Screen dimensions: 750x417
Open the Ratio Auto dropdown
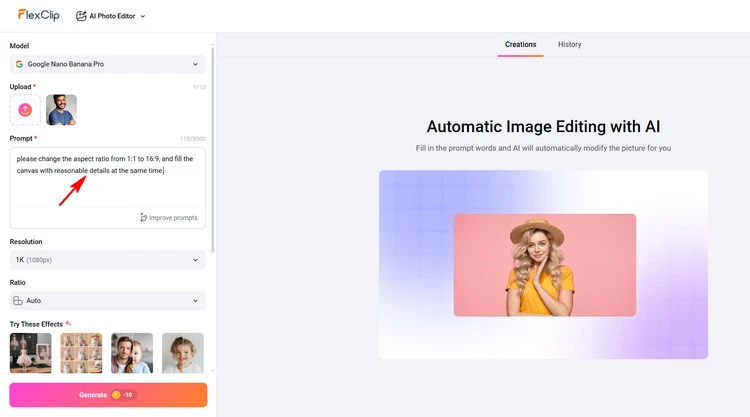(108, 301)
